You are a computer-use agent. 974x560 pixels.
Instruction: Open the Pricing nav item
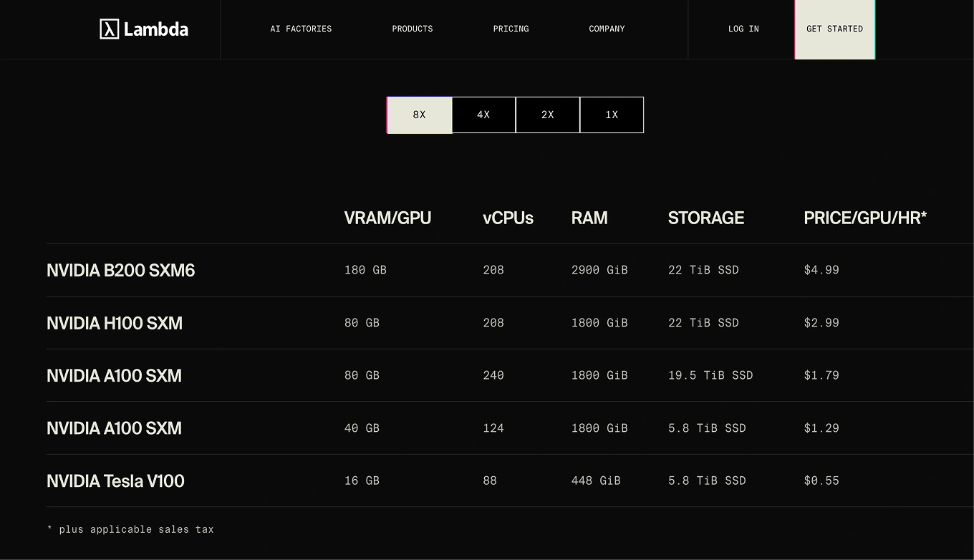(x=511, y=29)
